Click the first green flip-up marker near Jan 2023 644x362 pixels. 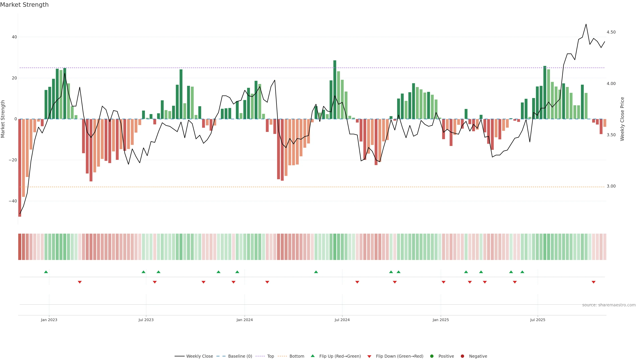pyautogui.click(x=46, y=272)
